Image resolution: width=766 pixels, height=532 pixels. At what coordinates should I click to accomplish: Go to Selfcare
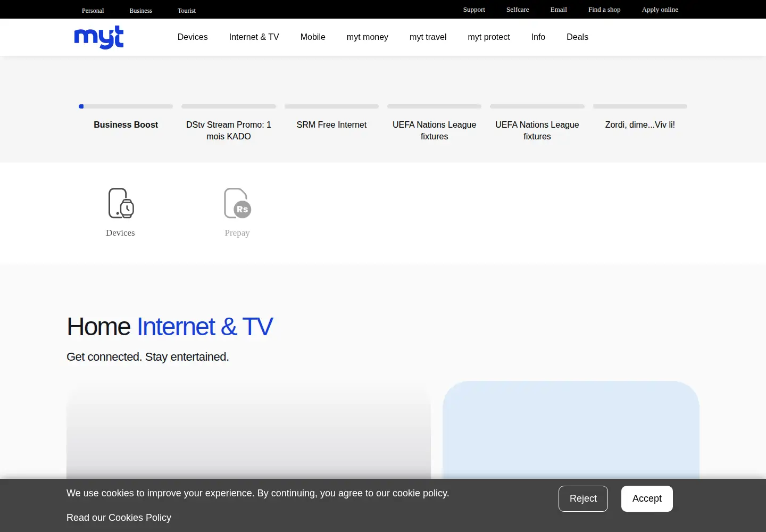518,10
